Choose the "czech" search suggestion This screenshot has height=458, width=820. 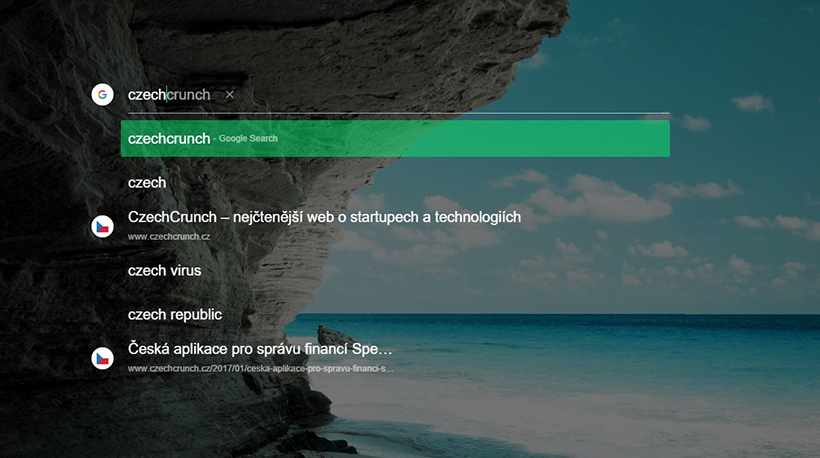pos(147,183)
